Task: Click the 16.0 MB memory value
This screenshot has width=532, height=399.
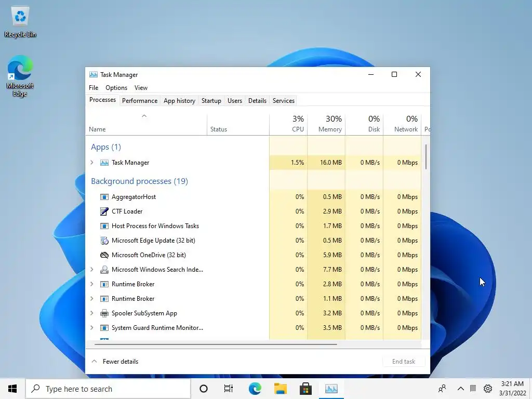Action: (x=331, y=163)
